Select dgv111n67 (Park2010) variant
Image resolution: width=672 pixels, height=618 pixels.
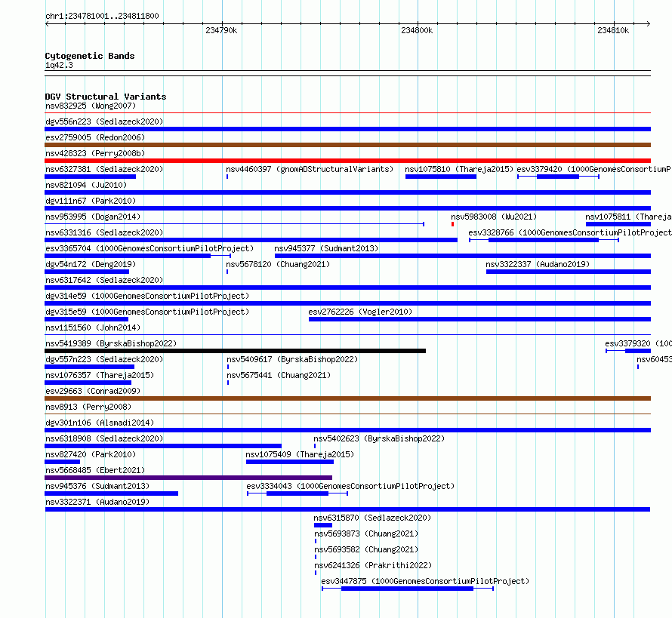pos(347,208)
